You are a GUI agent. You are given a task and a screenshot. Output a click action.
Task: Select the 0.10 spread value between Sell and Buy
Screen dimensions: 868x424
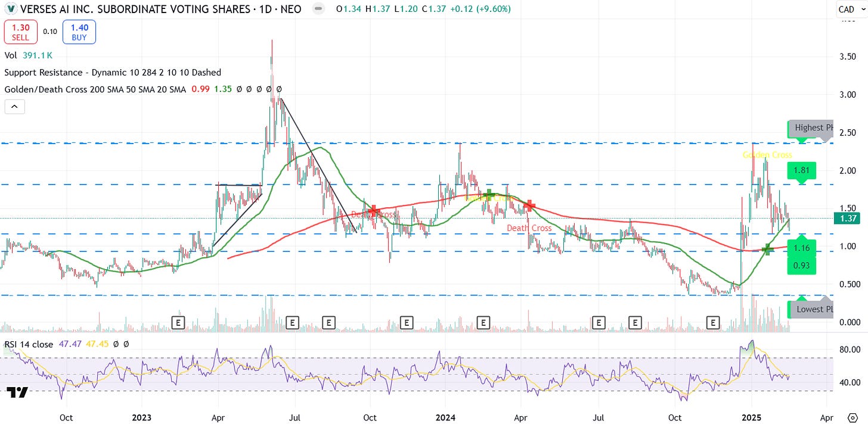(50, 32)
